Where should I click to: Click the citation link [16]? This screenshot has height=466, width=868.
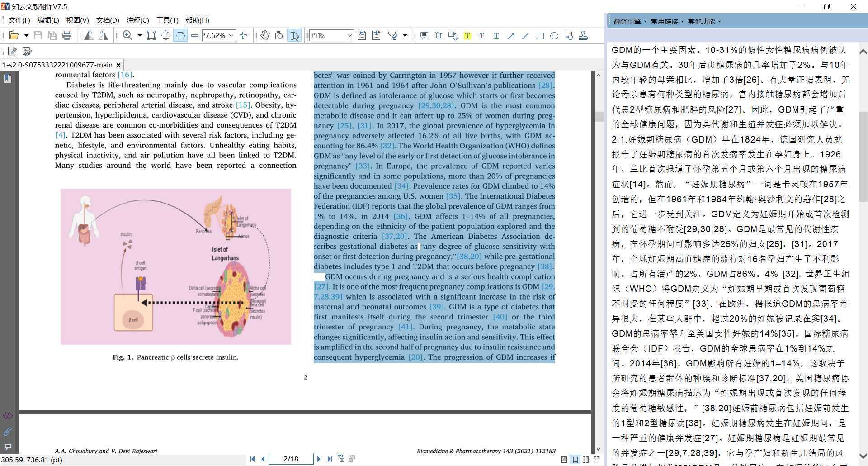coord(125,75)
